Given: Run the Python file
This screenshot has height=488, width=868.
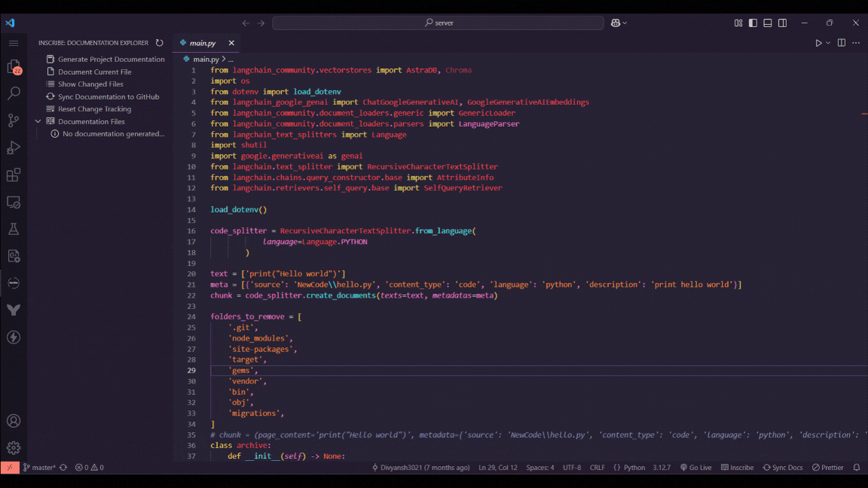Looking at the screenshot, I should click(818, 43).
